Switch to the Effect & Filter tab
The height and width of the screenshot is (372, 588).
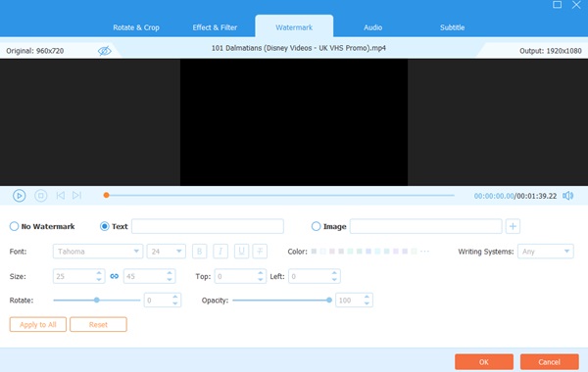215,27
